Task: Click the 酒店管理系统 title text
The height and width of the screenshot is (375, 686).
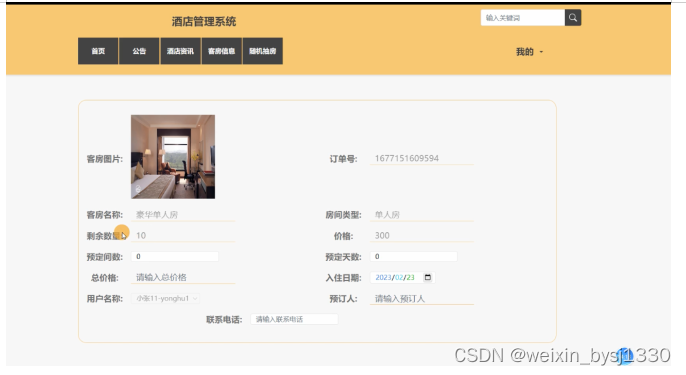Action: (x=204, y=21)
